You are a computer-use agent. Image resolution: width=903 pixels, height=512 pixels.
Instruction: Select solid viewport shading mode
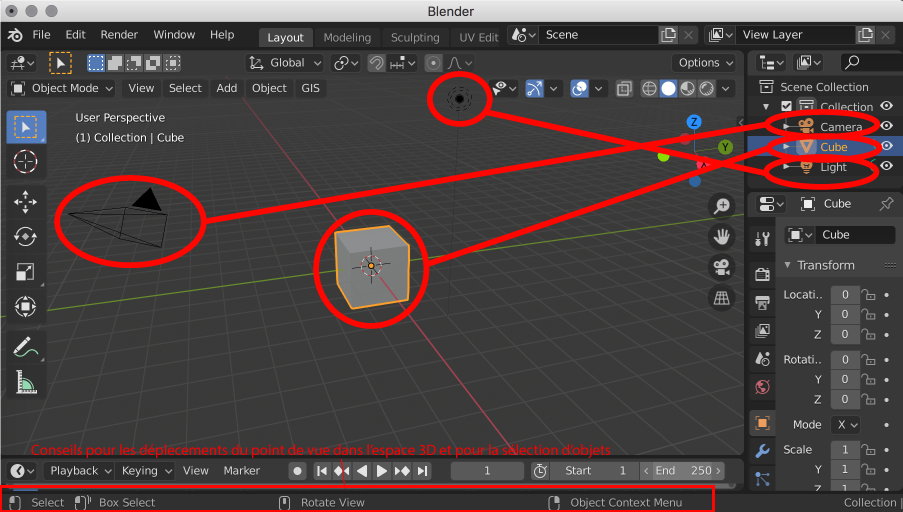[668, 89]
